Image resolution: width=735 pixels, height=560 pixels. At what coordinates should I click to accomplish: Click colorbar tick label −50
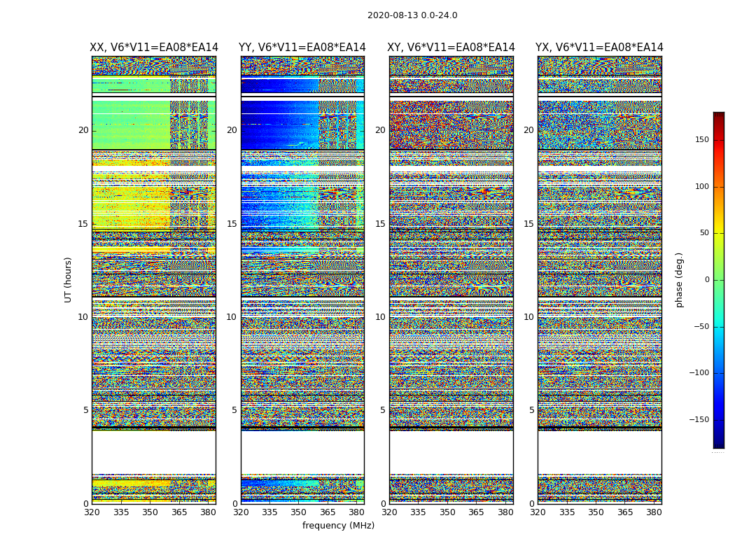pos(701,326)
